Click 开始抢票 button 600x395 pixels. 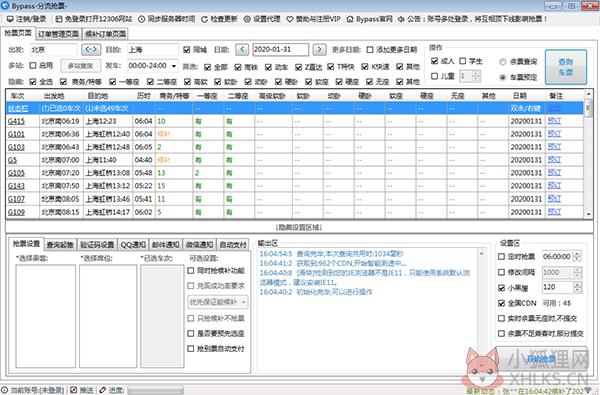[541, 359]
